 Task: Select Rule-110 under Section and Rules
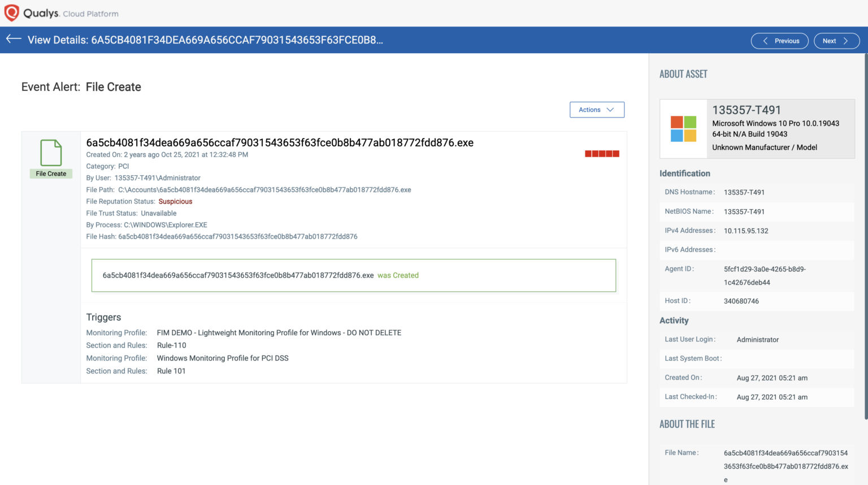(171, 345)
